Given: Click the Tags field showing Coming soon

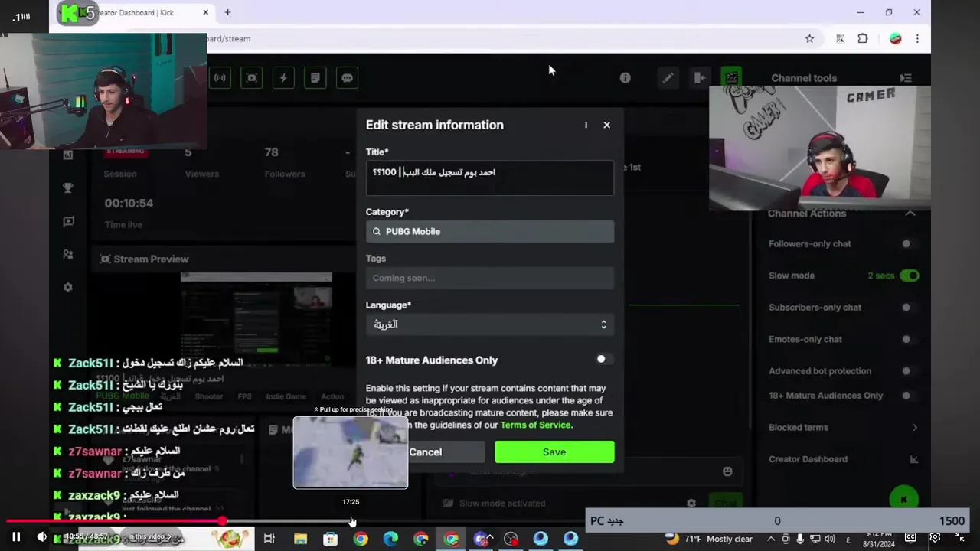Looking at the screenshot, I should (490, 278).
